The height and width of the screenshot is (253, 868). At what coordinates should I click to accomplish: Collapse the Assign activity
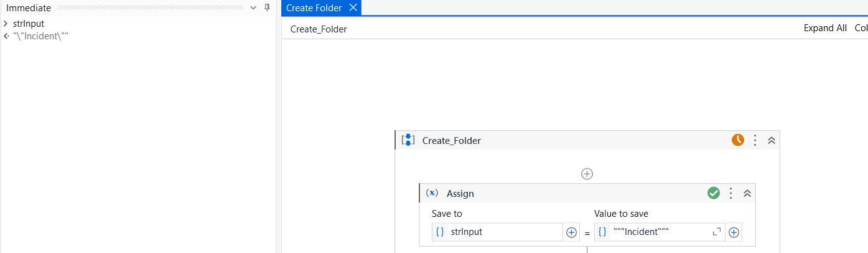click(748, 193)
